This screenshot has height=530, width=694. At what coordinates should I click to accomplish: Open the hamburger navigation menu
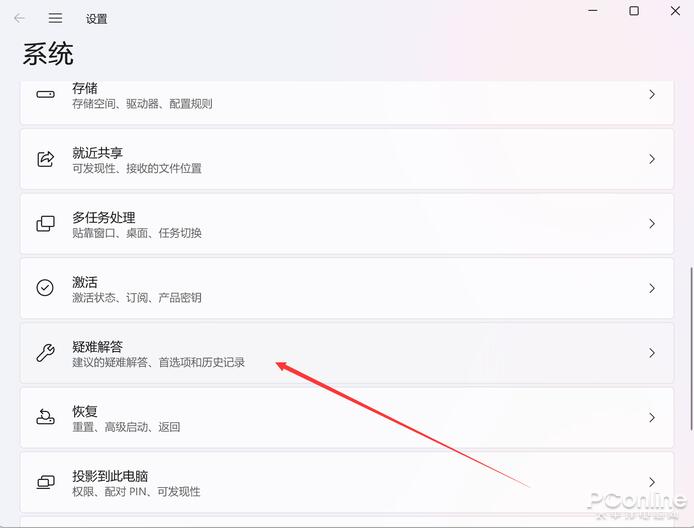[x=55, y=18]
